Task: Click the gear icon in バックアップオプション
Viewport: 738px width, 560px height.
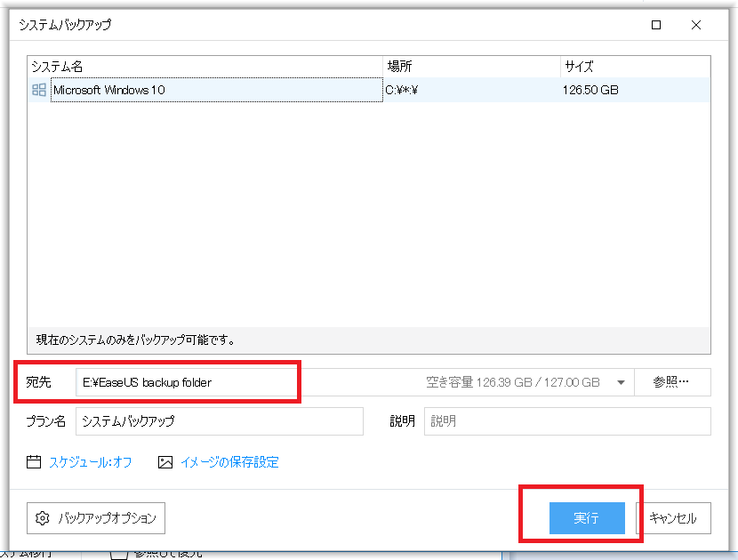Action: (x=43, y=518)
